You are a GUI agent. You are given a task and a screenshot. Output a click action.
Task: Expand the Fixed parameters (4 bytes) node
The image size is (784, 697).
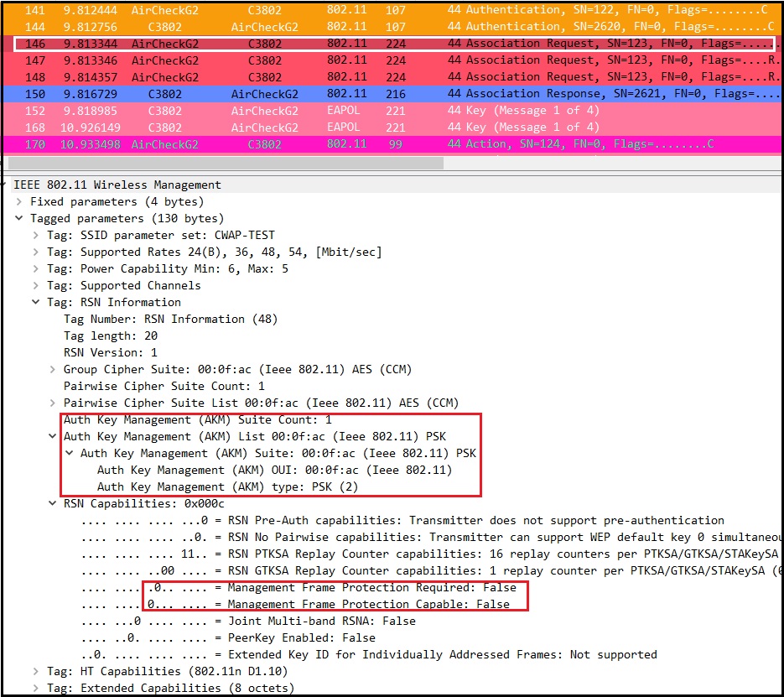pos(19,202)
